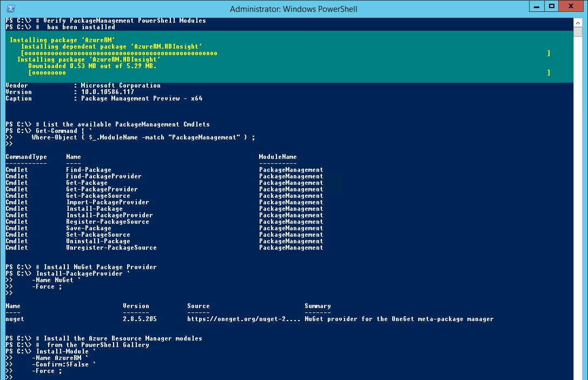
Task: Click the 'CommandType' column header
Action: (x=27, y=157)
